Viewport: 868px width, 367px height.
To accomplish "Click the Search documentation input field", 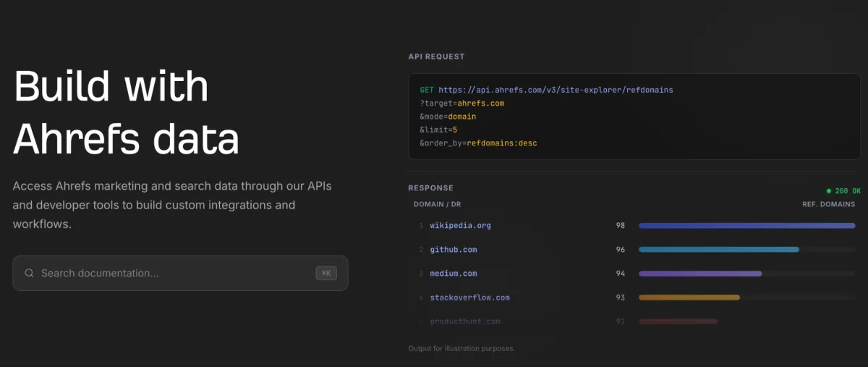I will click(180, 273).
